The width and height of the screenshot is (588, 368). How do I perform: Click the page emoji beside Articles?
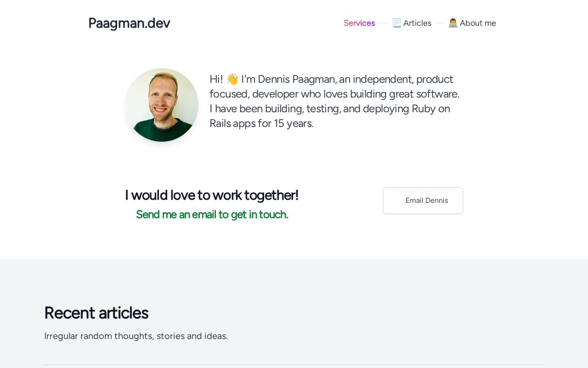coord(396,23)
